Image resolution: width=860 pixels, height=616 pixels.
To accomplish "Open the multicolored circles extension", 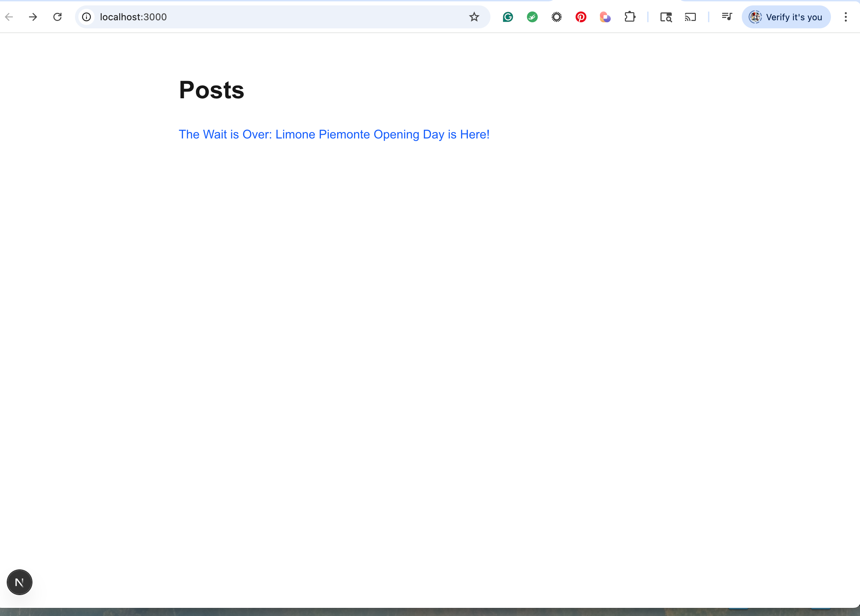I will pyautogui.click(x=605, y=17).
